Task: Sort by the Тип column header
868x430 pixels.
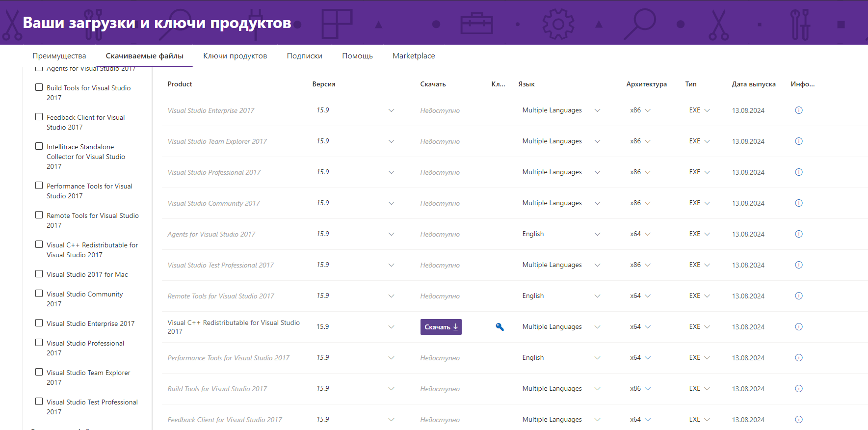Action: pyautogui.click(x=691, y=84)
